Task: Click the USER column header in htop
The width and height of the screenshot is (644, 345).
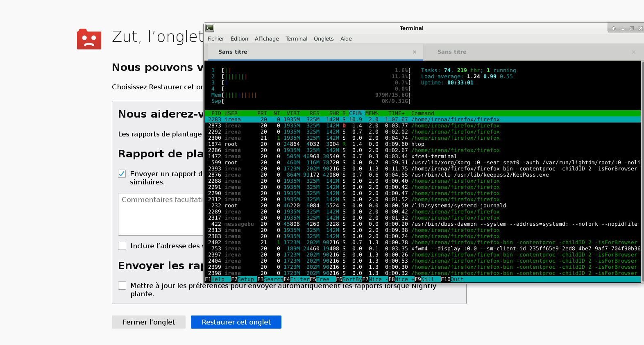Action: [231, 113]
